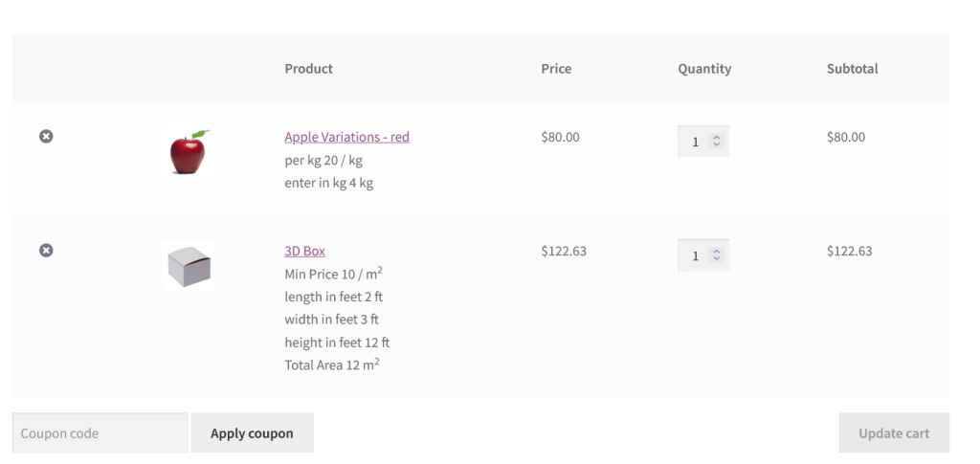
Task: Decrease 3D Box quantity with down arrow
Action: coord(716,259)
